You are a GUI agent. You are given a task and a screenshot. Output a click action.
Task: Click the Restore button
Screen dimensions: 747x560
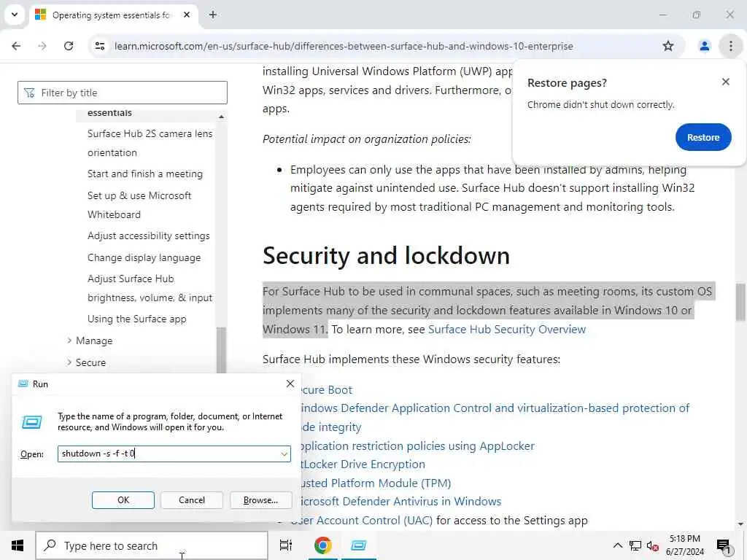(703, 137)
